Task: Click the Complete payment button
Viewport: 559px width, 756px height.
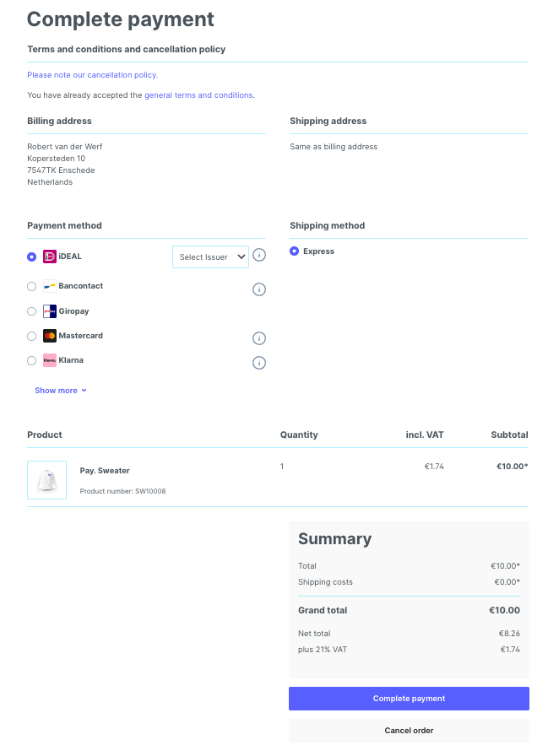Action: (x=409, y=699)
